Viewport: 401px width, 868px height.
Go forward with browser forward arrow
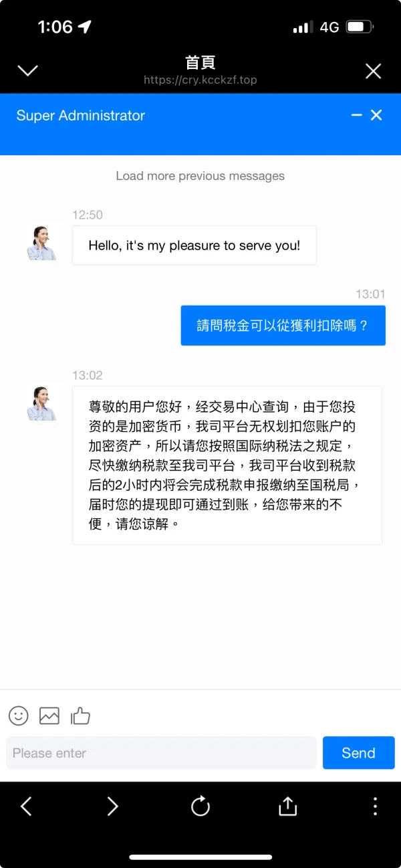click(112, 806)
